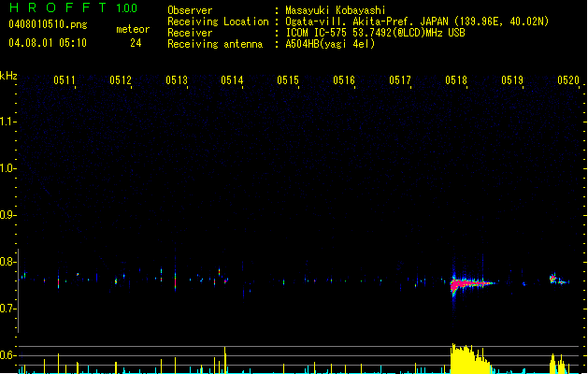The width and height of the screenshot is (588, 374).
Task: Click observer name Masayuki Kobayashi
Action: pyautogui.click(x=336, y=10)
